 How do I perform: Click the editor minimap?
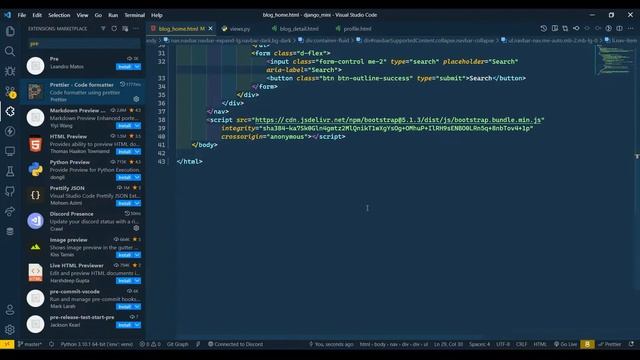tap(614, 60)
